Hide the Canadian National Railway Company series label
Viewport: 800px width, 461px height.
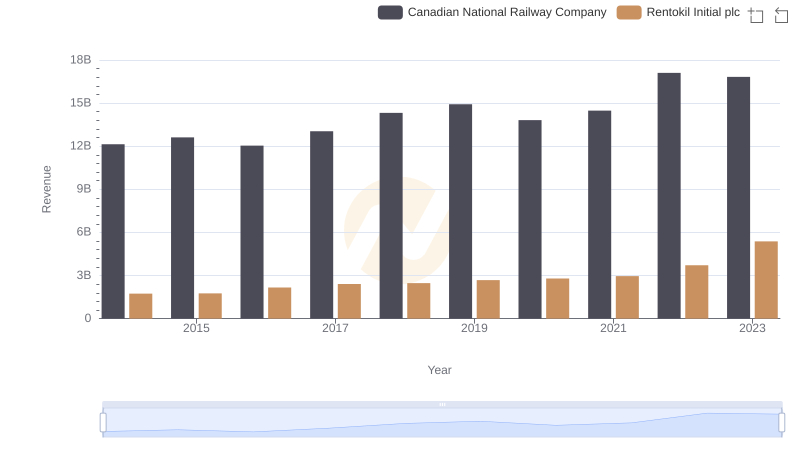pyautogui.click(x=507, y=12)
